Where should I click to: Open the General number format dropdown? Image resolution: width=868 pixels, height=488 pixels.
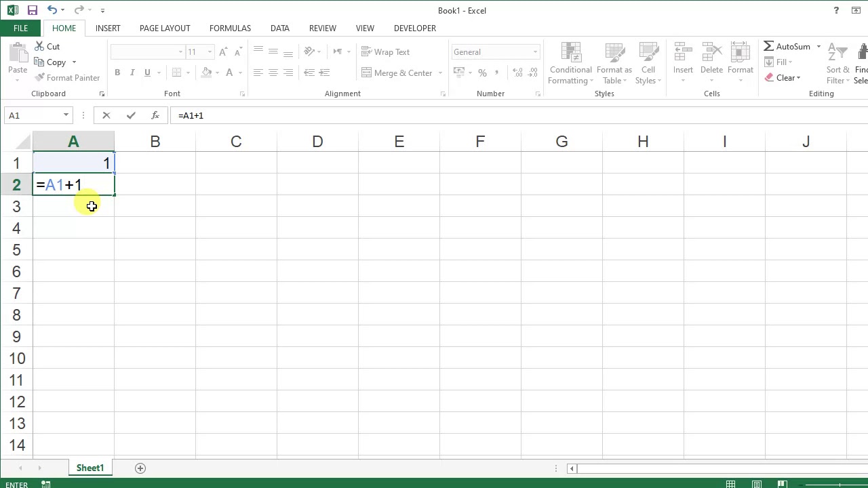535,52
